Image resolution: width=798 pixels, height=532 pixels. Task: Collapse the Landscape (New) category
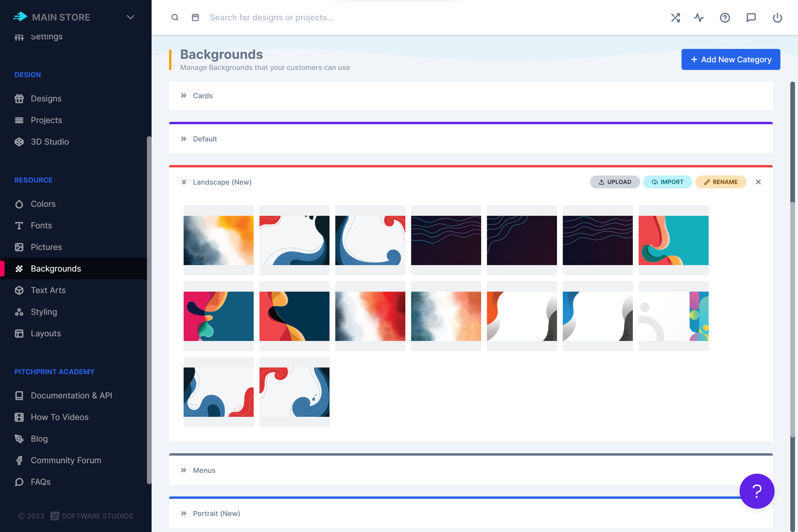pyautogui.click(x=184, y=182)
